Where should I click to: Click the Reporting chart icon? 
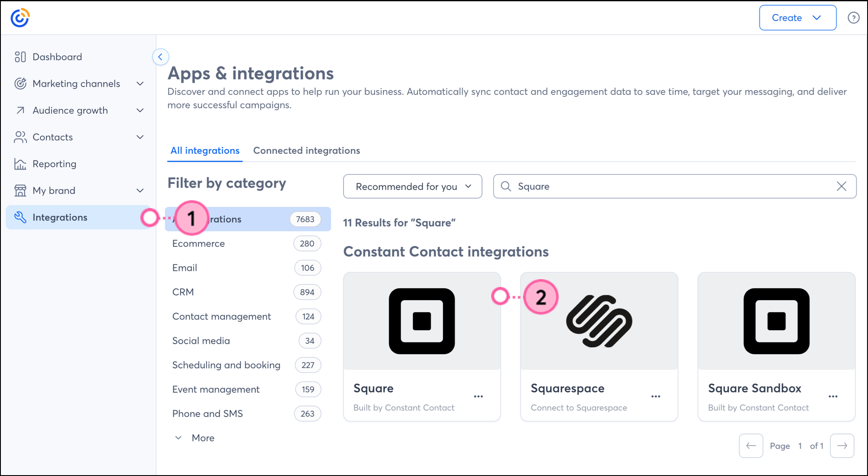point(20,164)
